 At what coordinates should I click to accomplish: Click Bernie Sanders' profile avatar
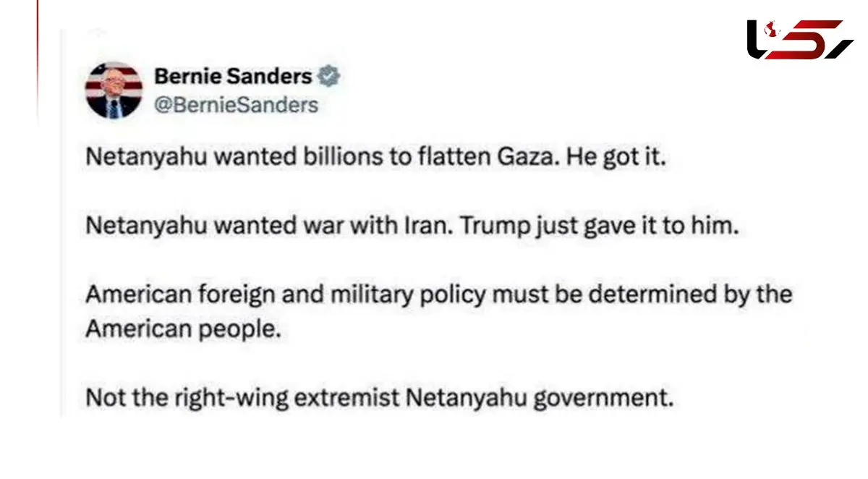point(114,90)
